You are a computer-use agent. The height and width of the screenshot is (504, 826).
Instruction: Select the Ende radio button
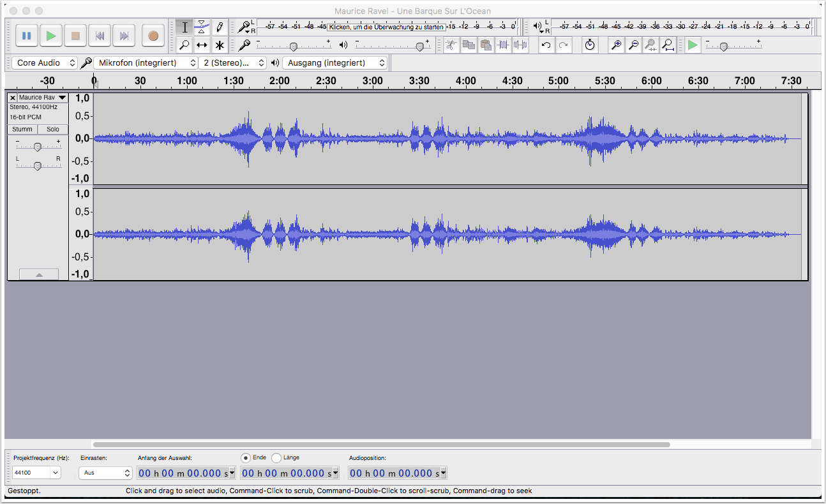(x=246, y=457)
